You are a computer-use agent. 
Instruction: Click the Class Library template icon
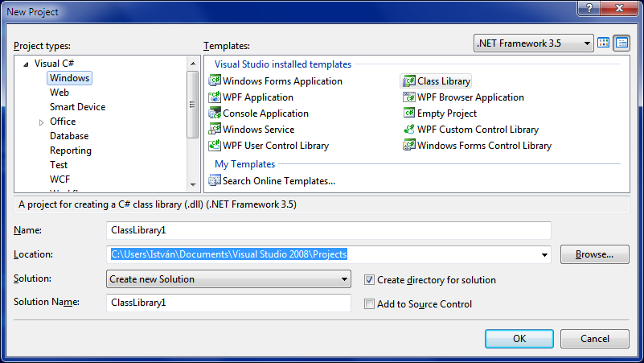408,81
